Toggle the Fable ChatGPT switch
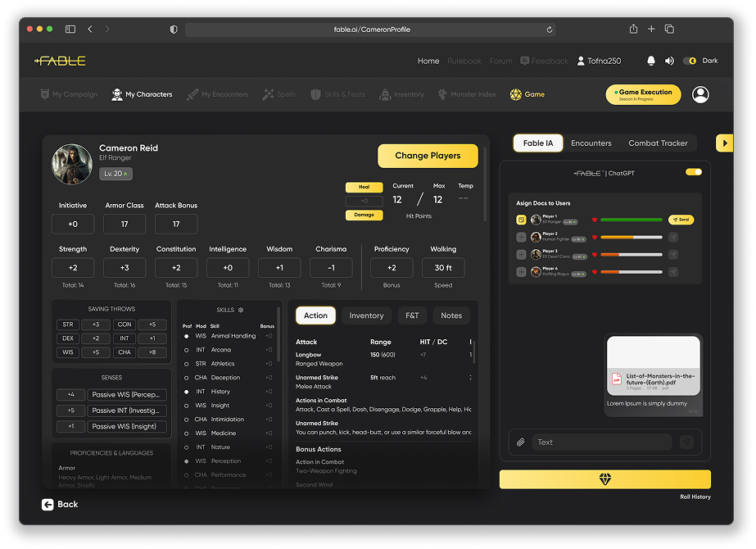This screenshot has width=756, height=549. 693,172
